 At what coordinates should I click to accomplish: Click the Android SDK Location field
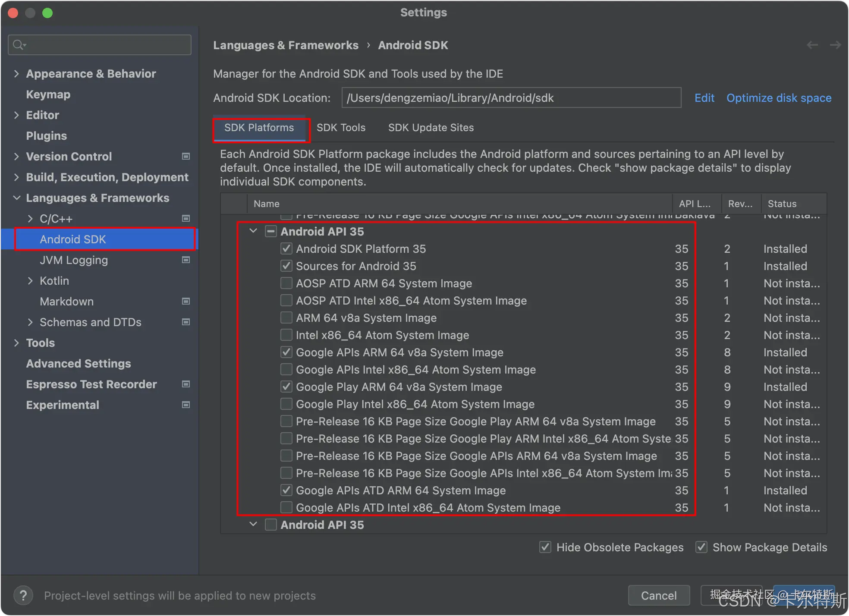(x=511, y=98)
